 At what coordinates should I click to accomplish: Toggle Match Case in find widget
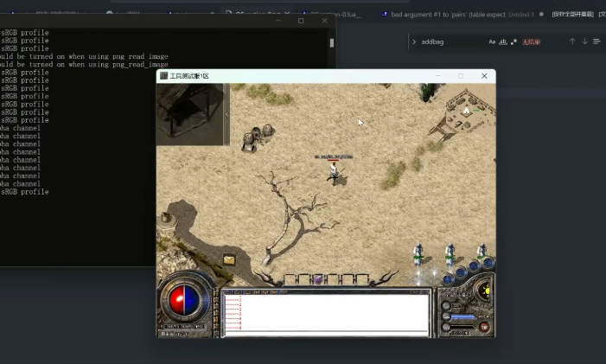tap(492, 42)
